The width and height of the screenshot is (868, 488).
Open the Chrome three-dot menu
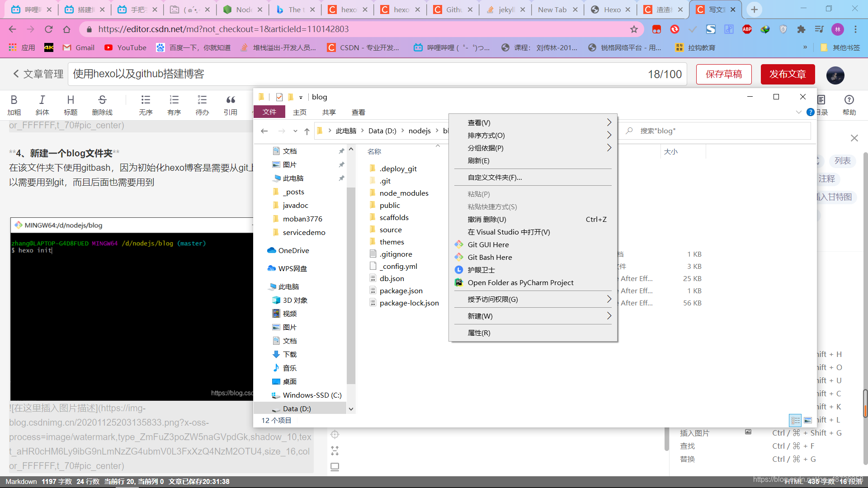tap(855, 29)
